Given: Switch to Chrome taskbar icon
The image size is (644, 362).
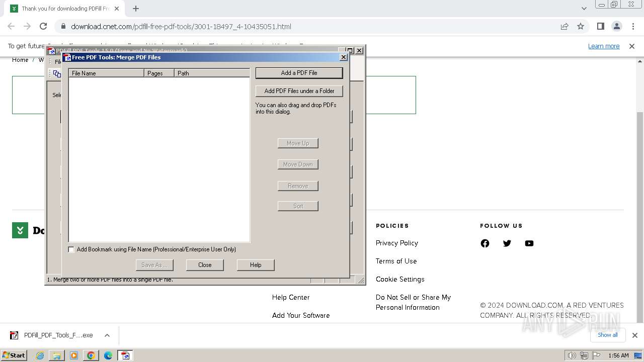Looking at the screenshot, I should tap(91, 355).
